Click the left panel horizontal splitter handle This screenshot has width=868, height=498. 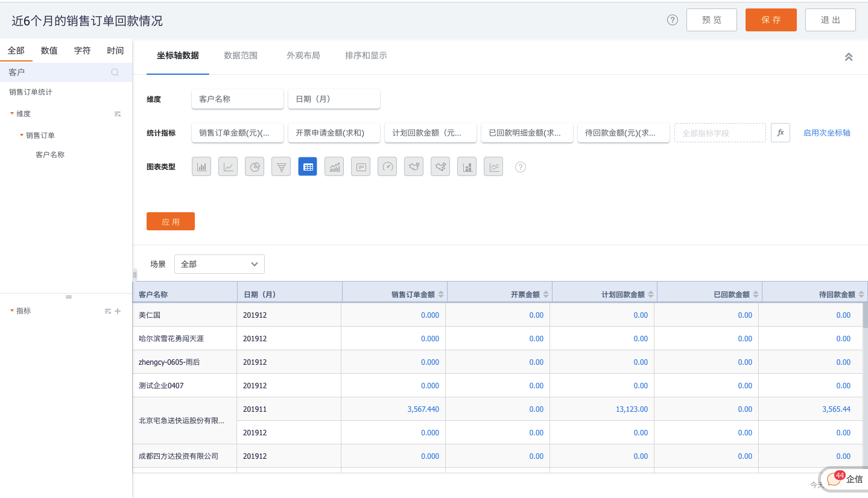point(69,297)
